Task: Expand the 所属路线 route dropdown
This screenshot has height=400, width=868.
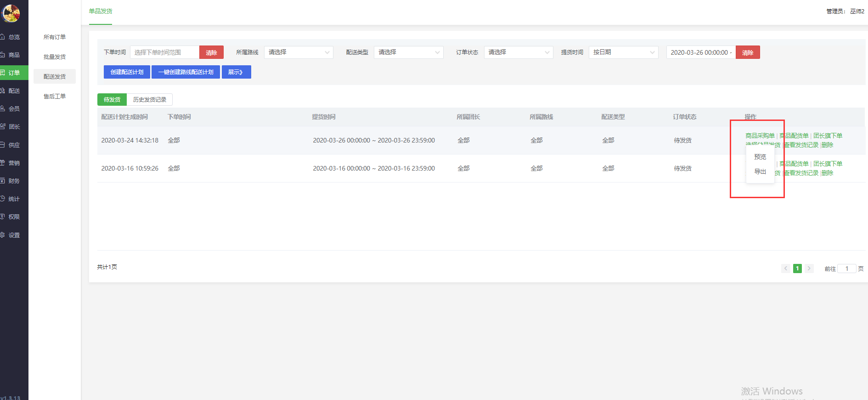Action: [299, 52]
